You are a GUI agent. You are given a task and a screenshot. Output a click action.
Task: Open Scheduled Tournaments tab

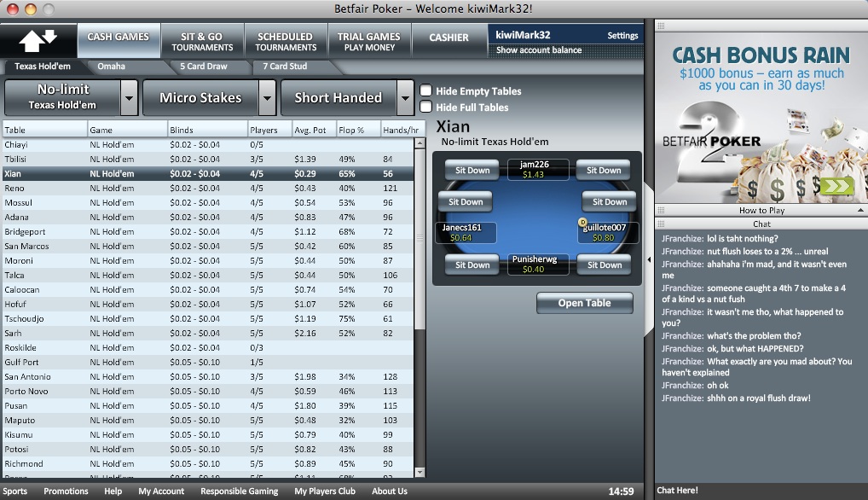[x=286, y=42]
